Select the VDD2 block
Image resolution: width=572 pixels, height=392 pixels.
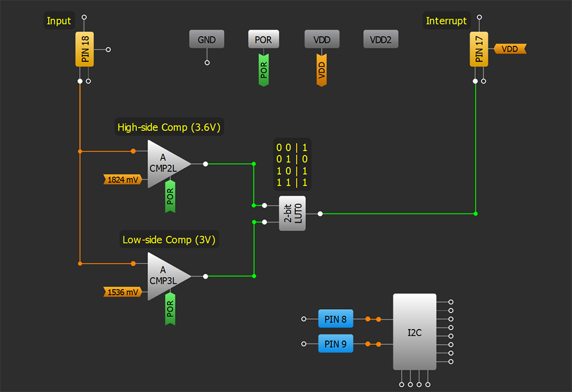click(380, 39)
